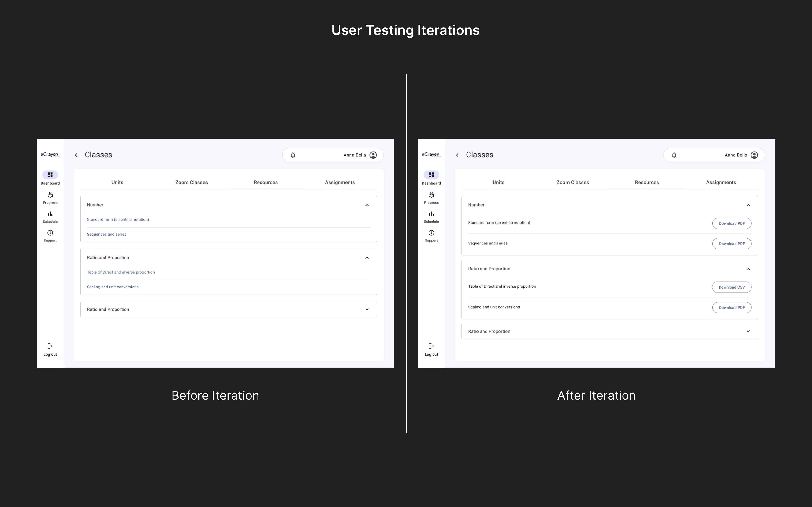Click the notification bell in the Before Iteration header
The height and width of the screenshot is (507, 812).
(293, 155)
